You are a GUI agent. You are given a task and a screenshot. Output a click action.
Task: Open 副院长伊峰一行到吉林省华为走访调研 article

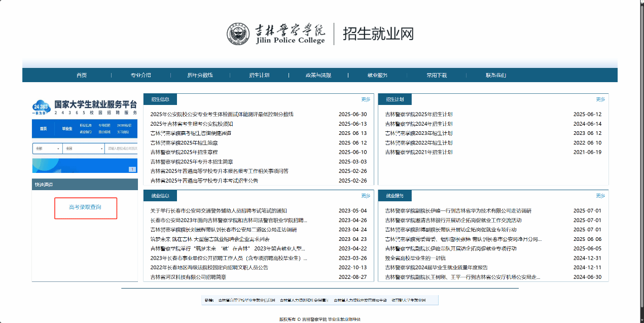coord(458,211)
